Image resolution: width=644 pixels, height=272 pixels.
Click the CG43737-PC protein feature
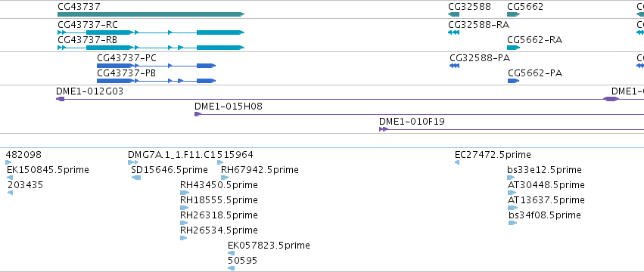coord(156,66)
